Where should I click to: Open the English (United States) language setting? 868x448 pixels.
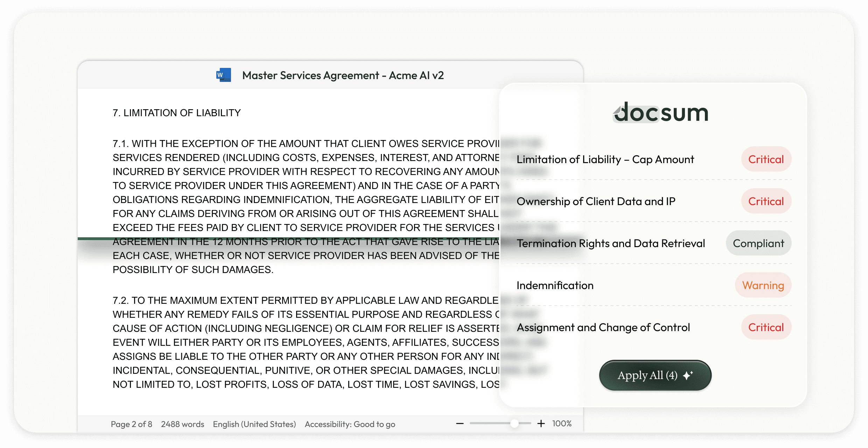(x=254, y=424)
